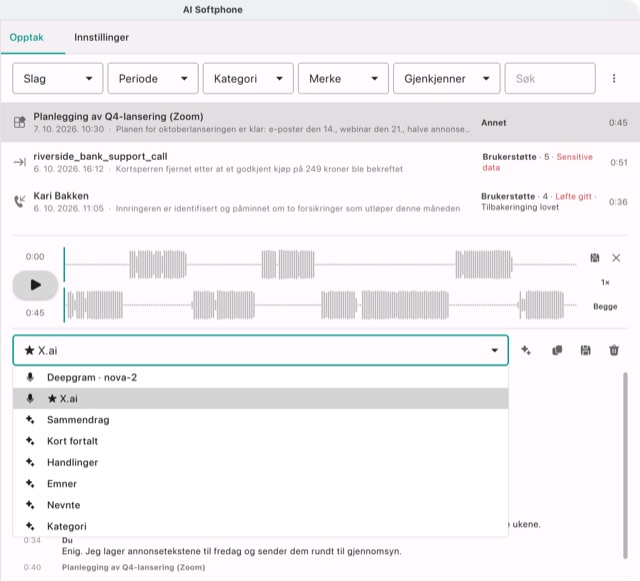Viewport: 640px width, 581px height.
Task: Open the Kari Bakken call recording
Action: [x=320, y=202]
